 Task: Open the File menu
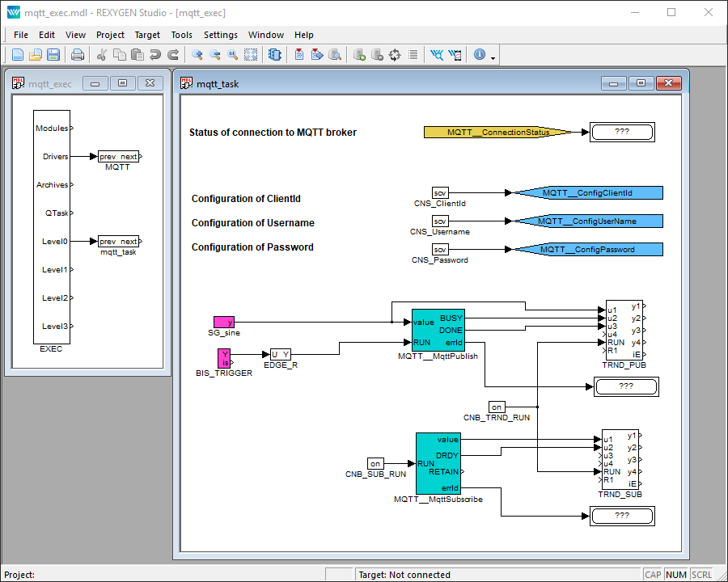21,35
